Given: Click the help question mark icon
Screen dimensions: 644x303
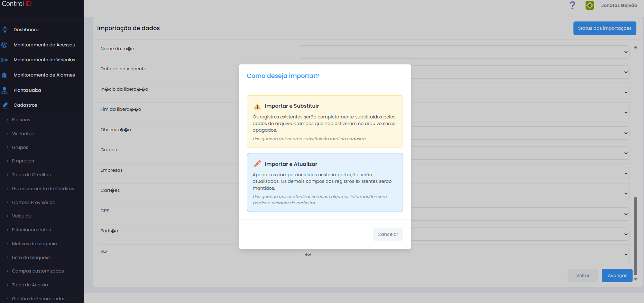Looking at the screenshot, I should [572, 5].
